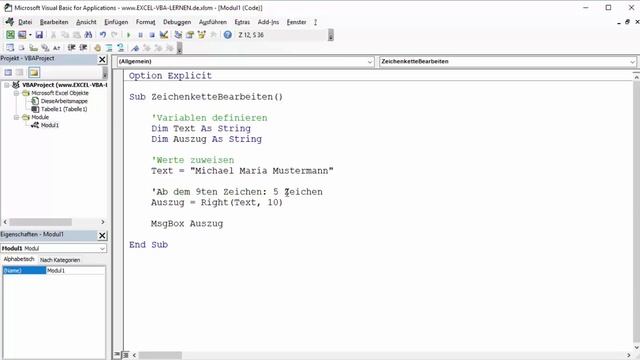Click the Reset (stop) toolbar icon
The width and height of the screenshot is (640, 360).
point(152,35)
